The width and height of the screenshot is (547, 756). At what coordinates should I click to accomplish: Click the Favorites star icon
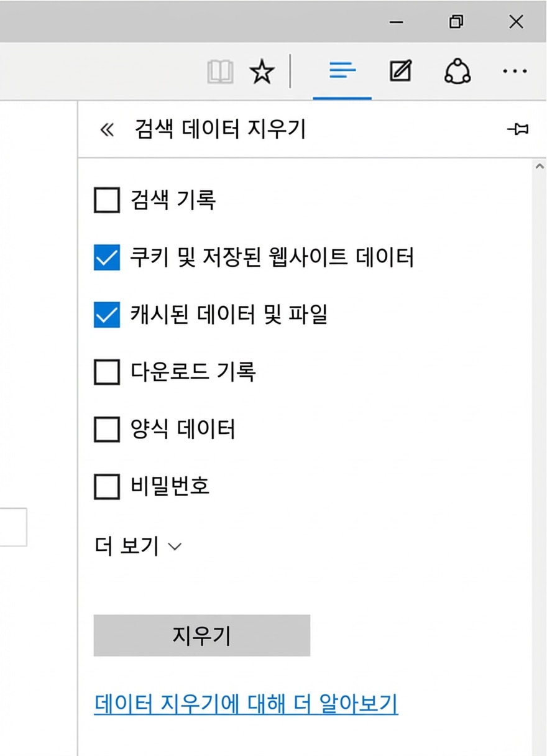[x=262, y=73]
